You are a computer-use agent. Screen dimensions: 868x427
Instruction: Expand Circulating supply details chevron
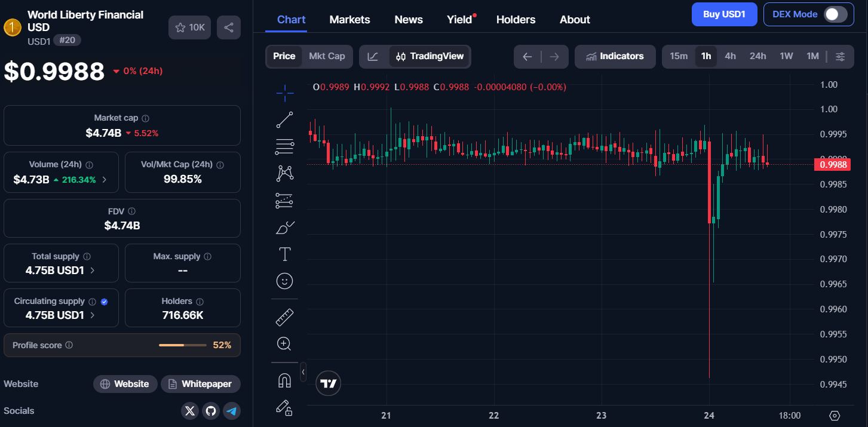pos(92,315)
